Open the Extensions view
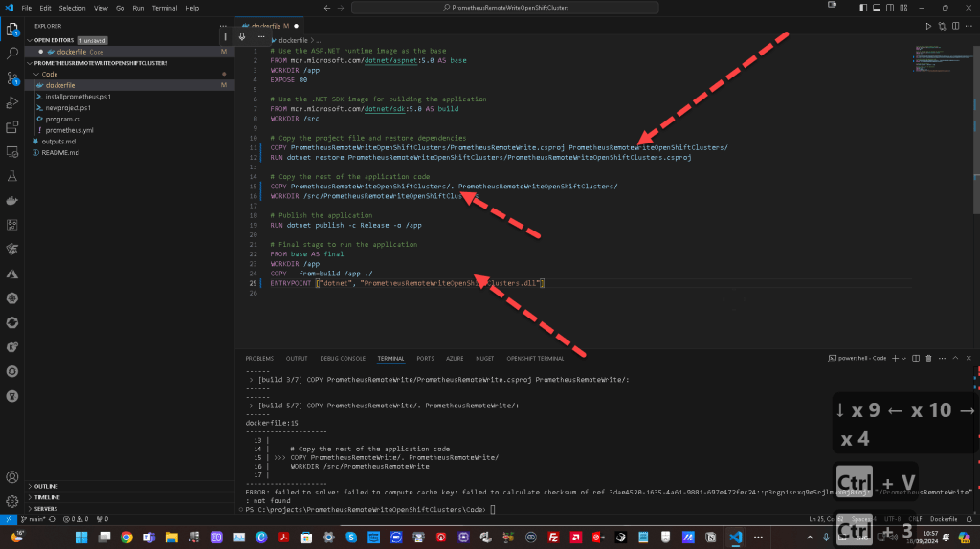Image resolution: width=980 pixels, height=549 pixels. pos(11,127)
